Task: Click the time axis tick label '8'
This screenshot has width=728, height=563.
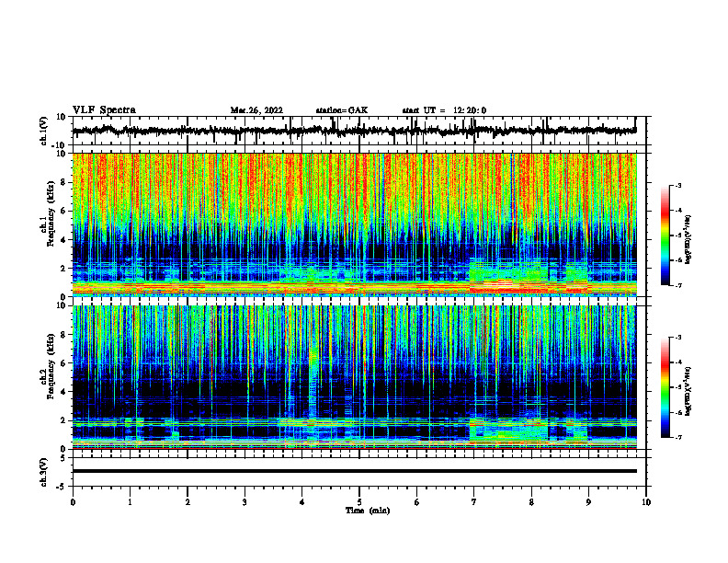Action: 531,502
